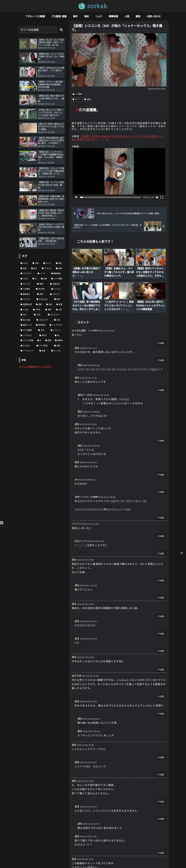The width and height of the screenshot is (186, 868).
Task: Open sidebar article 【中国】屋上テラスで猫カーリング
Action: (x=42, y=114)
